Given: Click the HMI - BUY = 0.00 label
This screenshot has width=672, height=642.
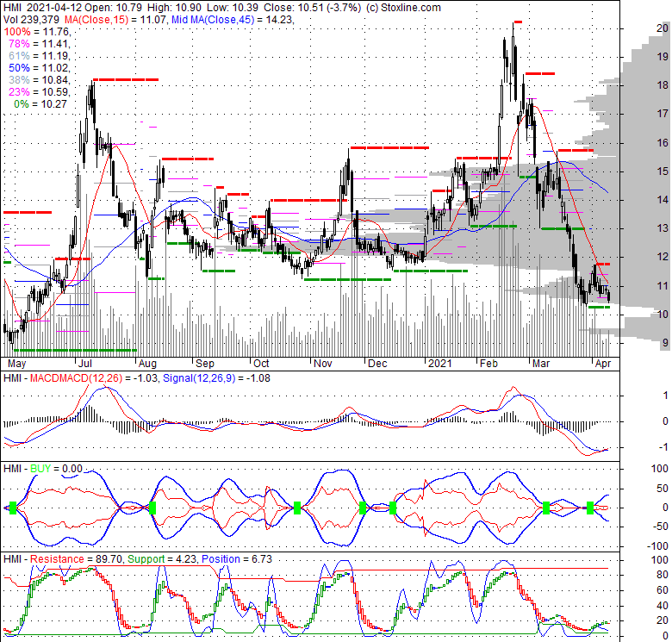Looking at the screenshot, I should click(43, 469).
